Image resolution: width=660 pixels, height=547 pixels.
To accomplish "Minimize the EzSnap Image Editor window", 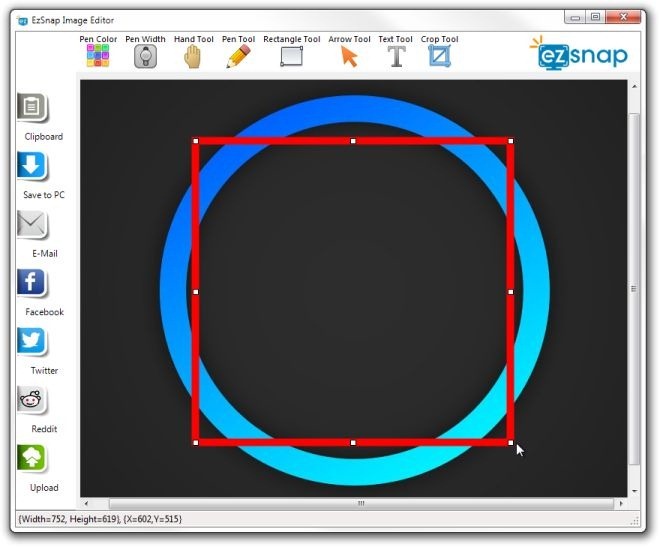I will (x=575, y=17).
